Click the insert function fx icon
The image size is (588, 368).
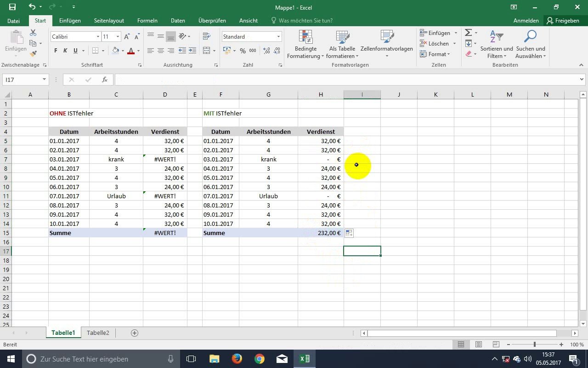point(105,80)
